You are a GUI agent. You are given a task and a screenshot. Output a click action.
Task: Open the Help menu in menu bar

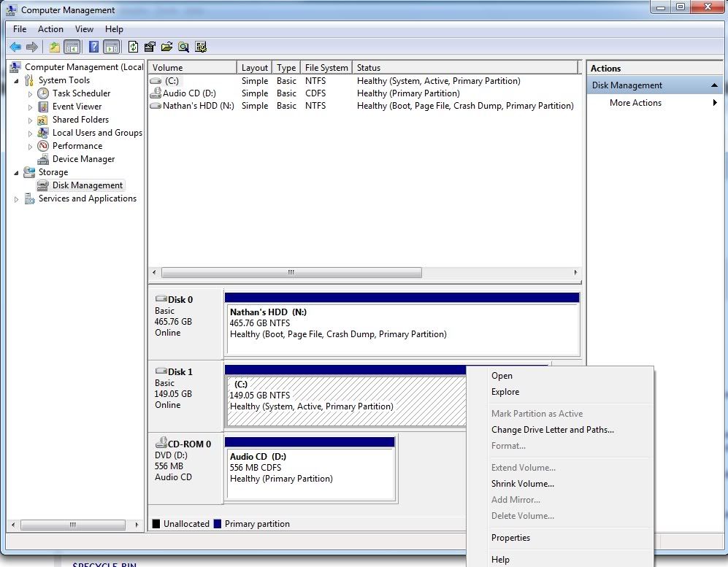(114, 28)
